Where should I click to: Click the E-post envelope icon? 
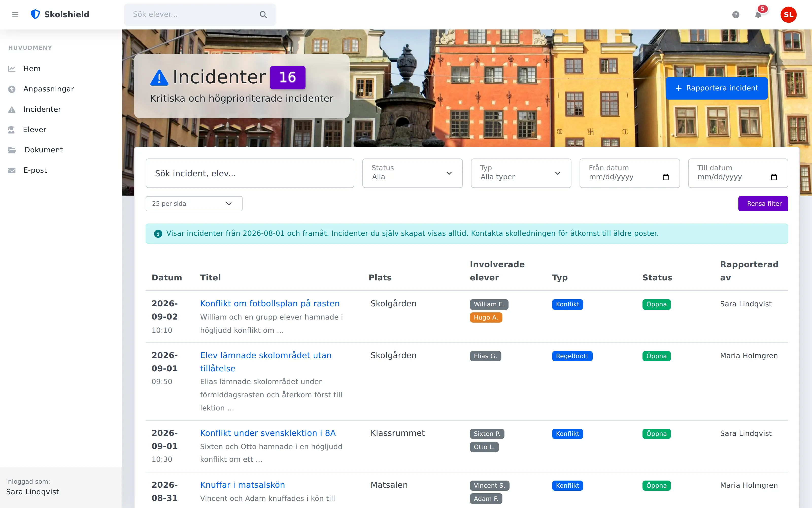coord(12,170)
